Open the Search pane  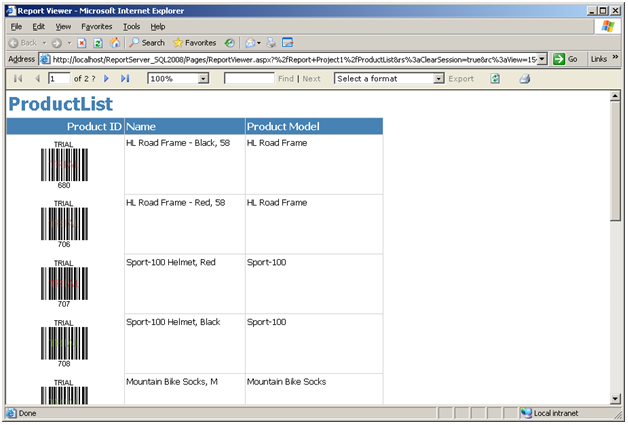pos(147,42)
